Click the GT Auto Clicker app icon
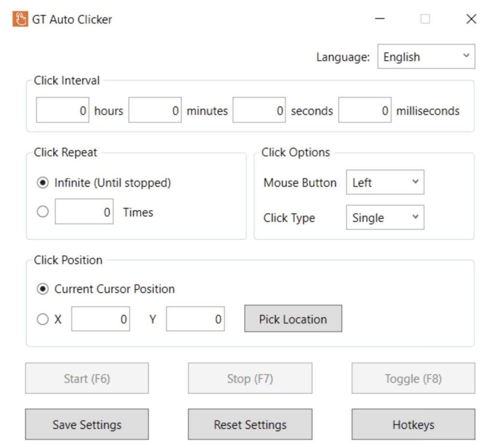The height and width of the screenshot is (448, 496). [20, 19]
